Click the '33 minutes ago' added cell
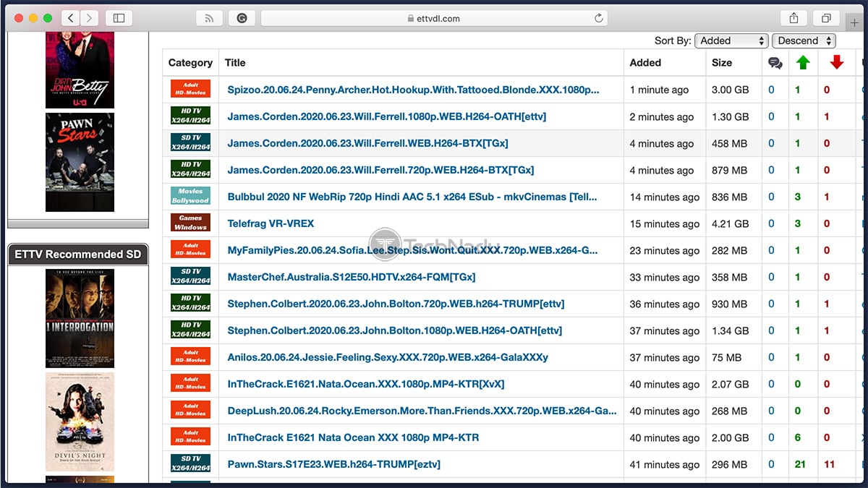 coord(664,277)
